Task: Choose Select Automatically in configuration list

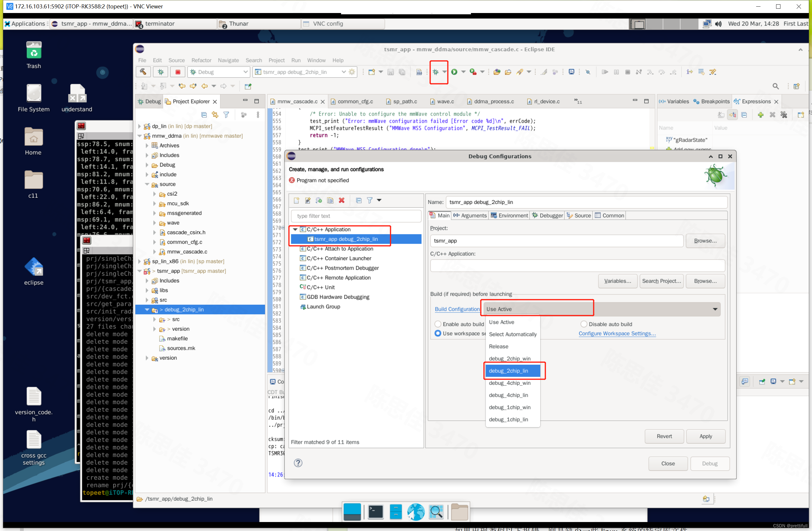Action: tap(512, 334)
